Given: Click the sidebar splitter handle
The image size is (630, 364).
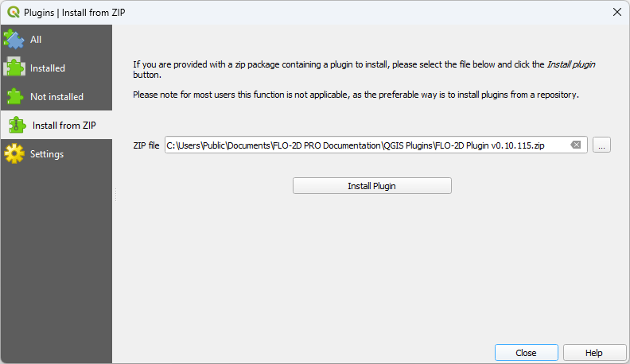Looking at the screenshot, I should point(115,195).
